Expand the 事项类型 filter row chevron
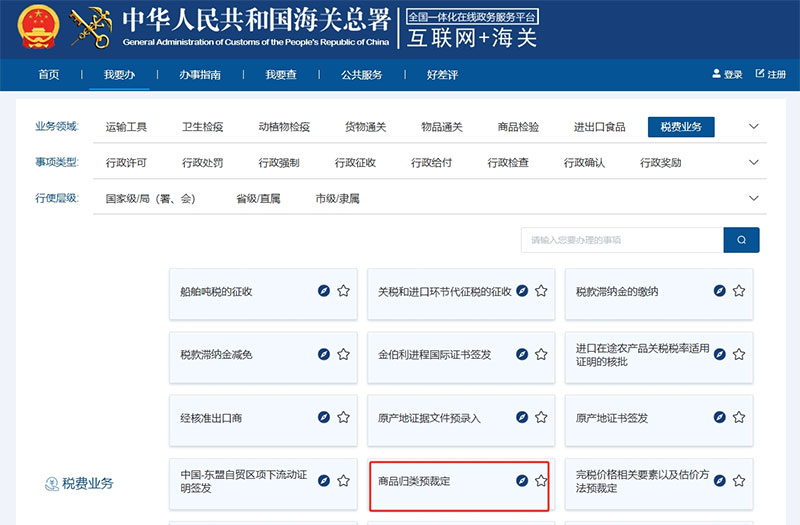The height and width of the screenshot is (525, 800). (x=754, y=163)
